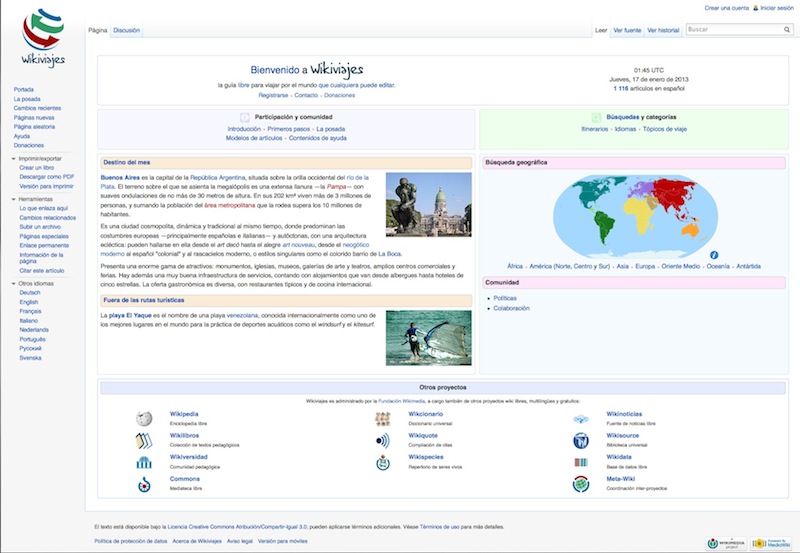Open the Primeros pasos link
This screenshot has width=800, height=553.
point(288,129)
